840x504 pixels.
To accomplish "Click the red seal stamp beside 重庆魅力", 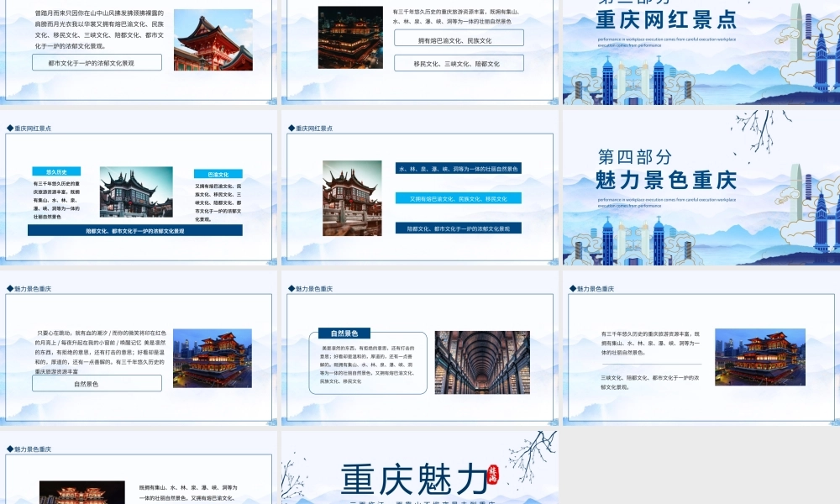I will (x=493, y=474).
